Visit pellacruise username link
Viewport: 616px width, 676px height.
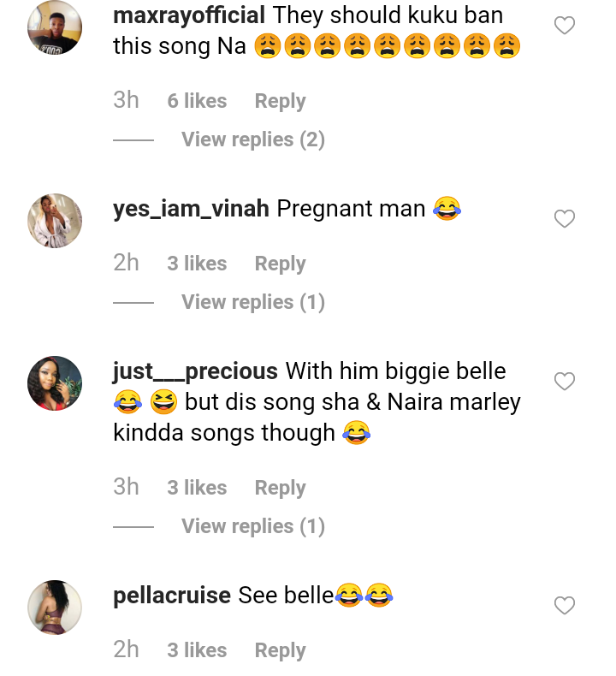172,596
